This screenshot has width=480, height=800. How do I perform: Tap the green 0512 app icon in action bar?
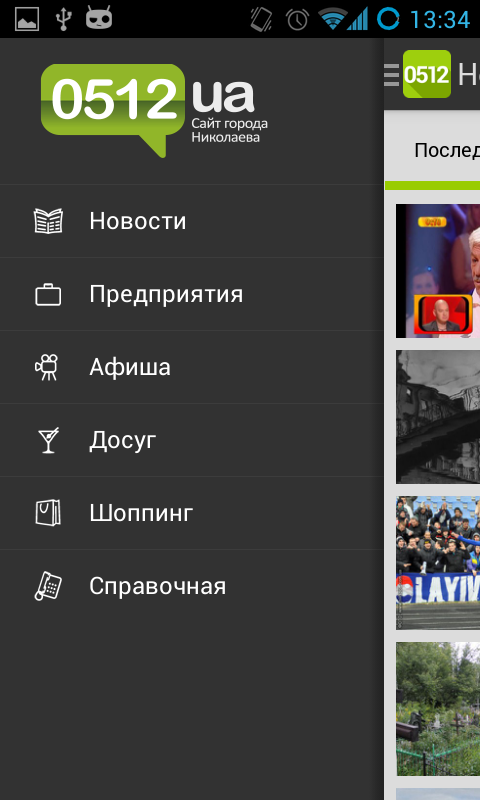pos(427,74)
